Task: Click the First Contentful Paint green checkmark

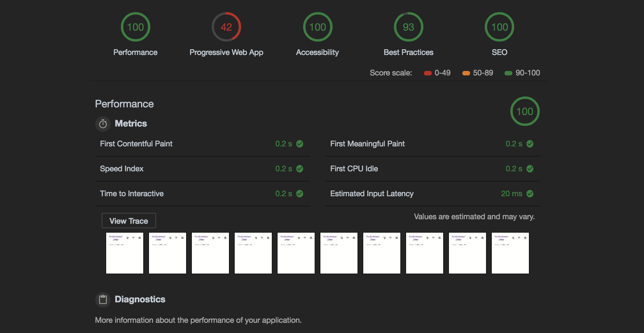Action: click(x=300, y=144)
